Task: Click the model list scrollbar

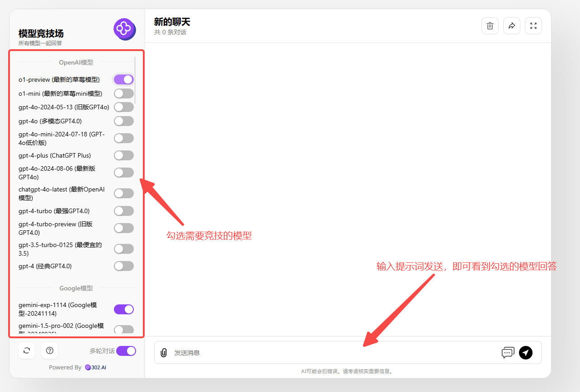Action: click(x=135, y=80)
